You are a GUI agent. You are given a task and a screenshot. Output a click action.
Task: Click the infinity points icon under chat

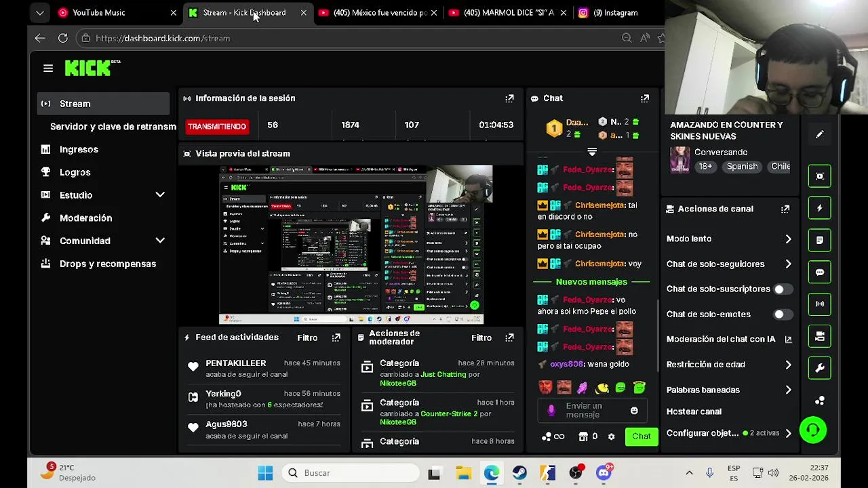click(x=553, y=436)
